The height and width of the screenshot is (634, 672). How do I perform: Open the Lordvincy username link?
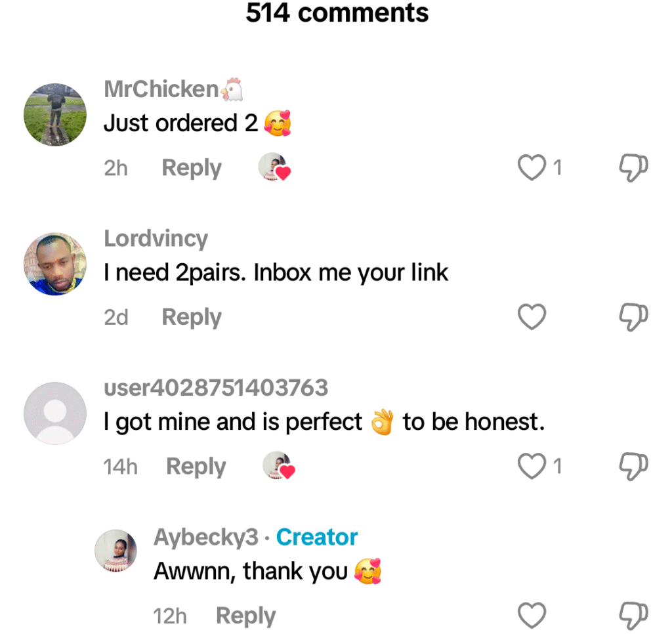click(x=156, y=238)
